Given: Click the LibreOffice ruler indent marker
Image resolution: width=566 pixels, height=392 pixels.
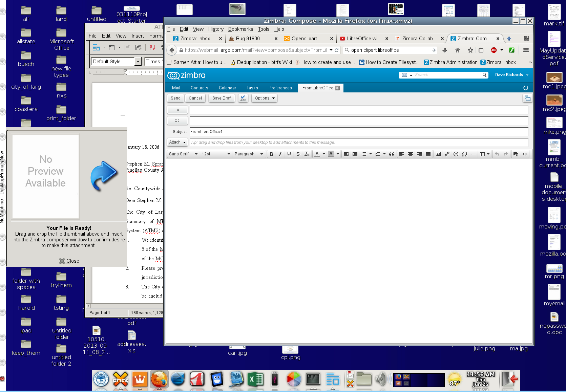Looking at the screenshot, I should tap(125, 72).
